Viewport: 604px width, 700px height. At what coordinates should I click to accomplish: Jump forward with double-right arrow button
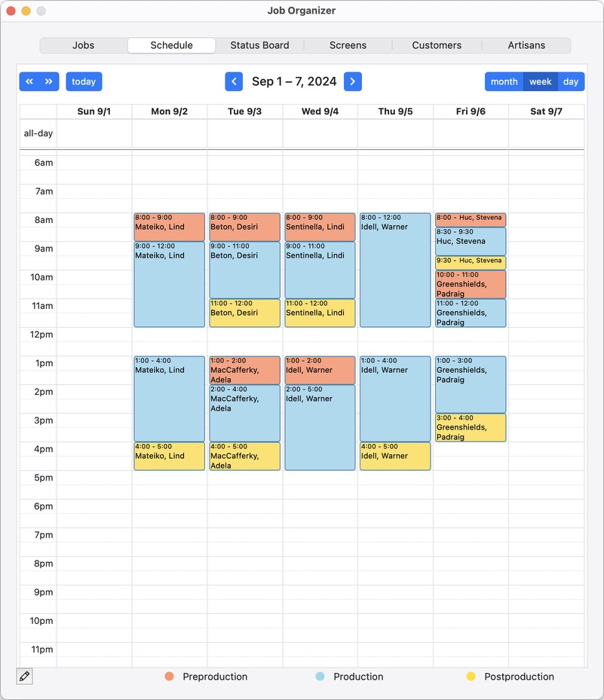(49, 81)
